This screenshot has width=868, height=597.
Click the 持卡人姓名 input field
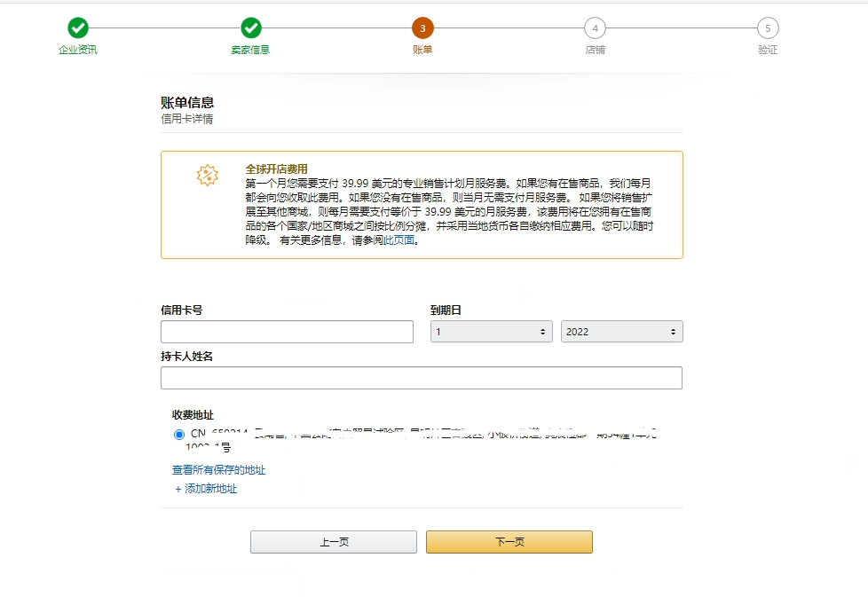coord(421,377)
